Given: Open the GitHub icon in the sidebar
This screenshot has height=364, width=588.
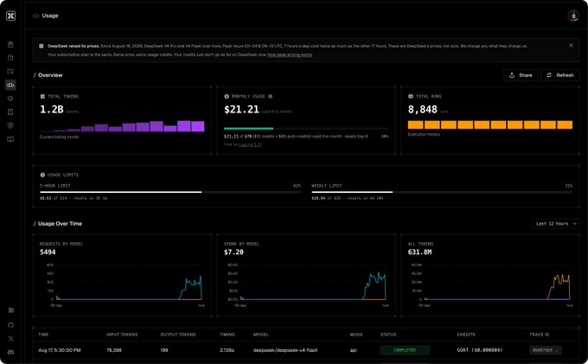Looking at the screenshot, I should [x=10, y=324].
